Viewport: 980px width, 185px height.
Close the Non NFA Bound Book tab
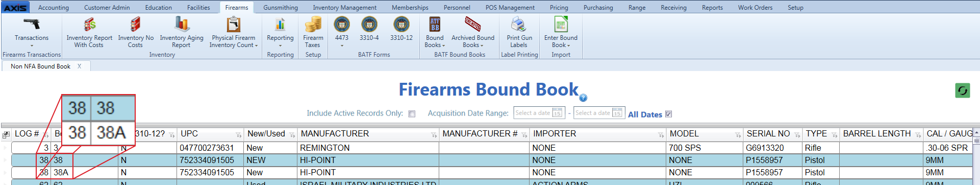[x=80, y=66]
